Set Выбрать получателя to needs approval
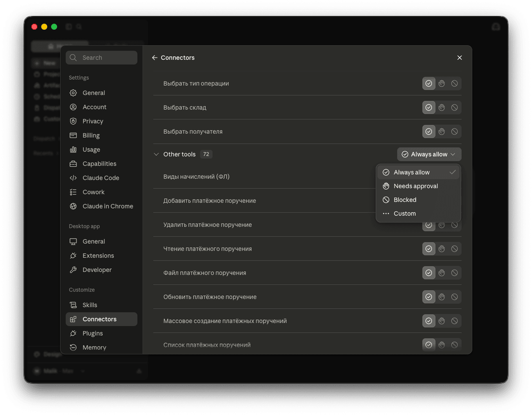The image size is (532, 415). [442, 131]
